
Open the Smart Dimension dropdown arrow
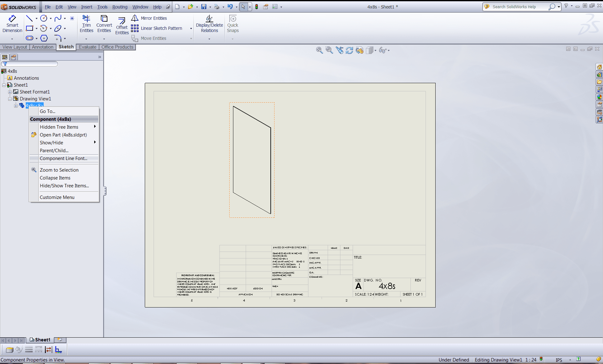[12, 39]
